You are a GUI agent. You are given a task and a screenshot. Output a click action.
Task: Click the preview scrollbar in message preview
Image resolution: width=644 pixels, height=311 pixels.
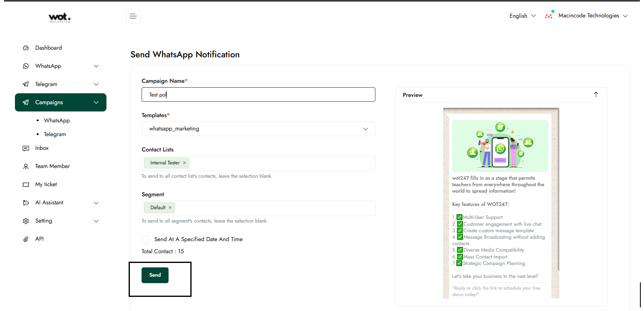click(x=558, y=190)
